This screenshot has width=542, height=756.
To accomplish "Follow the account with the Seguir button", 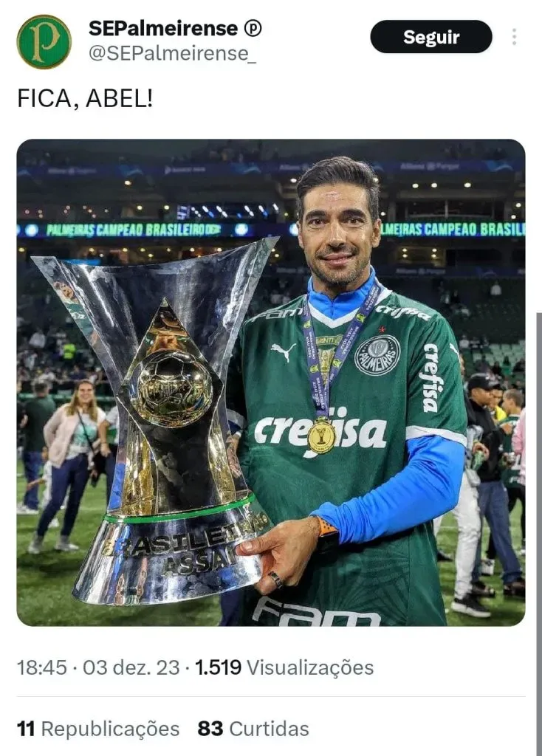I will 431,37.
